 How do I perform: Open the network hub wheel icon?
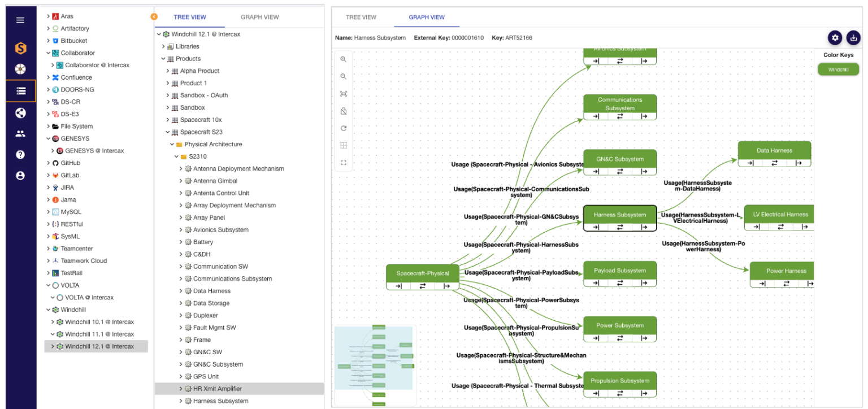pos(20,69)
